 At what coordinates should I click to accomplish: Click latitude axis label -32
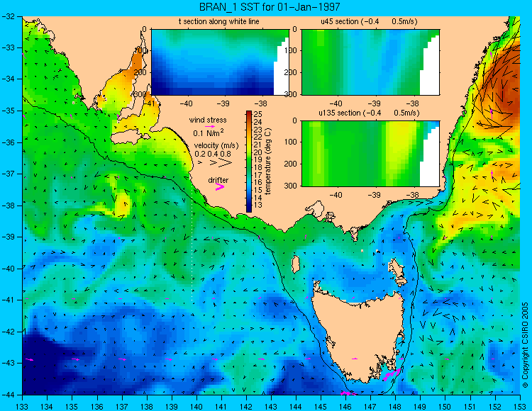8,16
